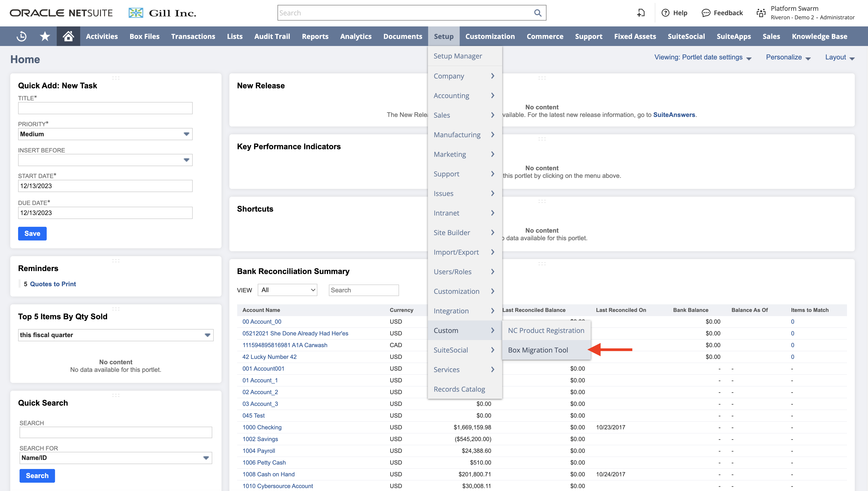
Task: Grab the Quick Add portlet drag handle
Action: [116, 78]
